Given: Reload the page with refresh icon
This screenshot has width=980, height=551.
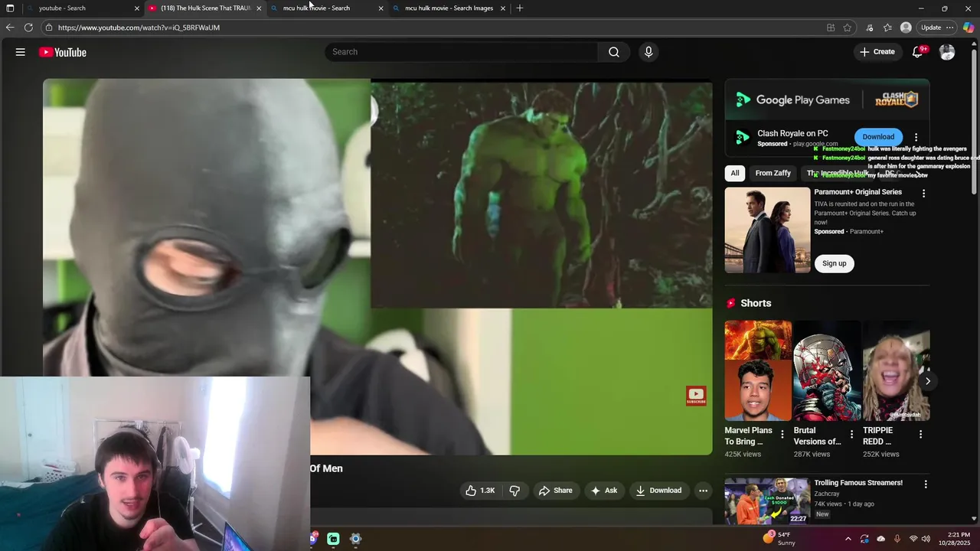Looking at the screenshot, I should [x=28, y=28].
